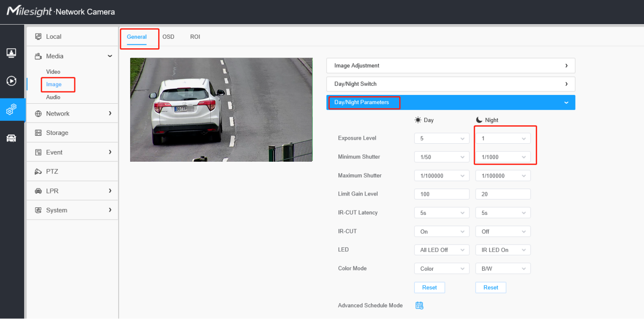Collapse the Day/Night Parameters panel
Viewport: 644px width, 319px height.
pyautogui.click(x=451, y=102)
